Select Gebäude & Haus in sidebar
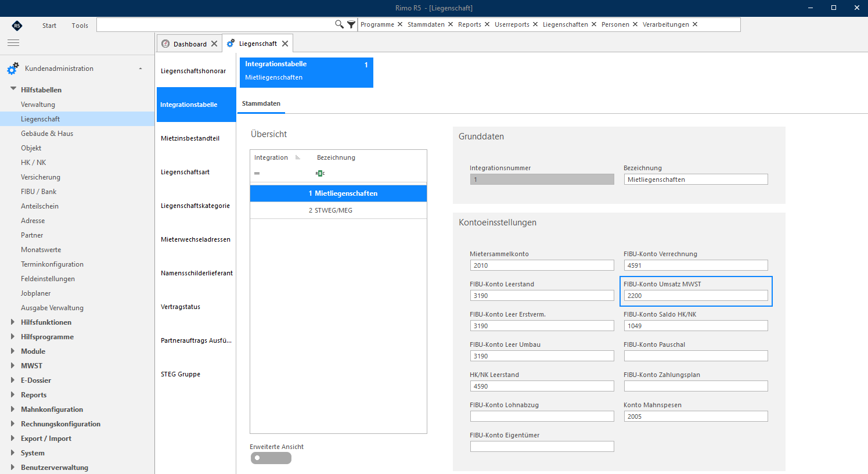Viewport: 868px width, 474px height. (47, 134)
